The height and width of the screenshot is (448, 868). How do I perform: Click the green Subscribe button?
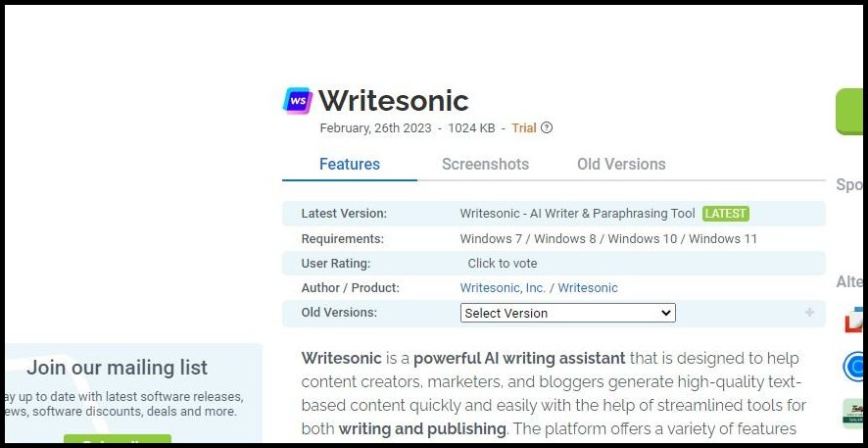(118, 442)
